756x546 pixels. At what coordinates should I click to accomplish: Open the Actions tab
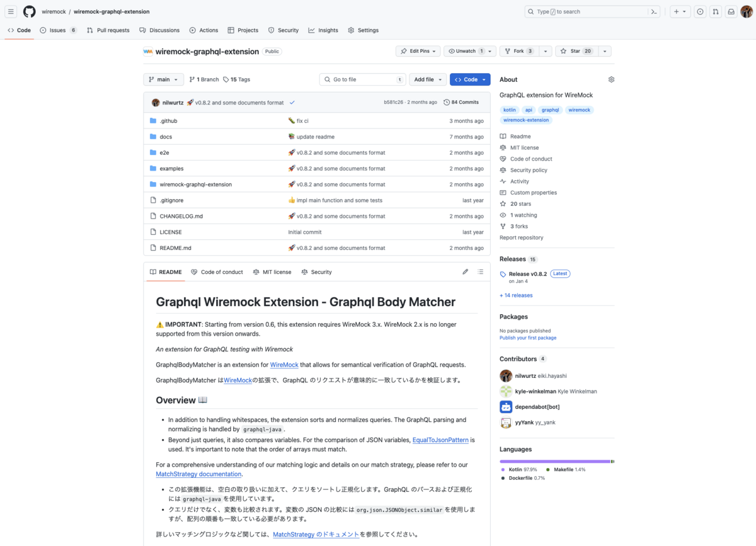(x=203, y=30)
